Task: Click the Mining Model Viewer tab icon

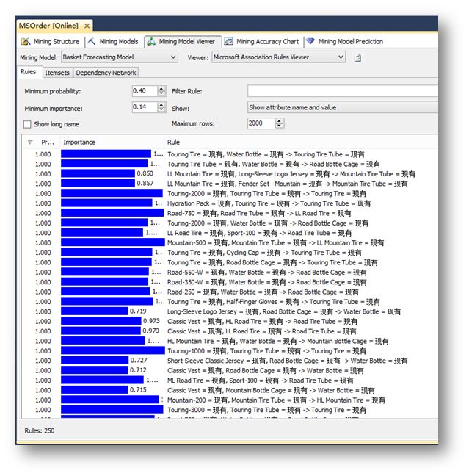Action: [151, 42]
